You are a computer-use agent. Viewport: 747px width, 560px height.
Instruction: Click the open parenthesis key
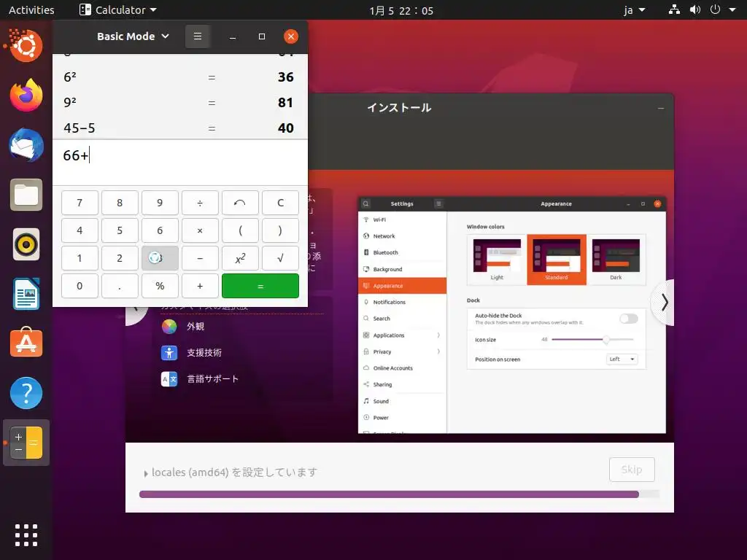coord(240,230)
